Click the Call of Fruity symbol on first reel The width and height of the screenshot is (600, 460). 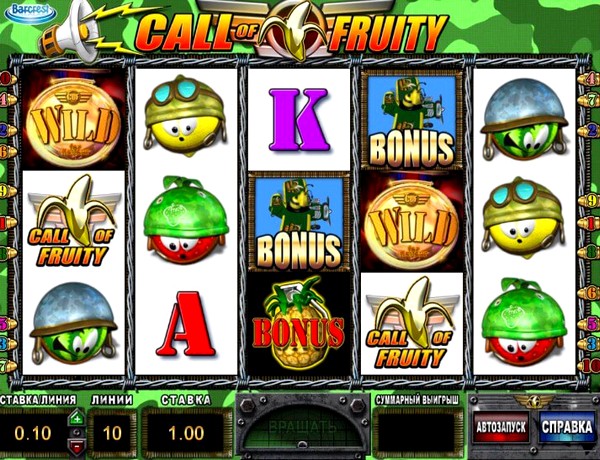pyautogui.click(x=72, y=222)
